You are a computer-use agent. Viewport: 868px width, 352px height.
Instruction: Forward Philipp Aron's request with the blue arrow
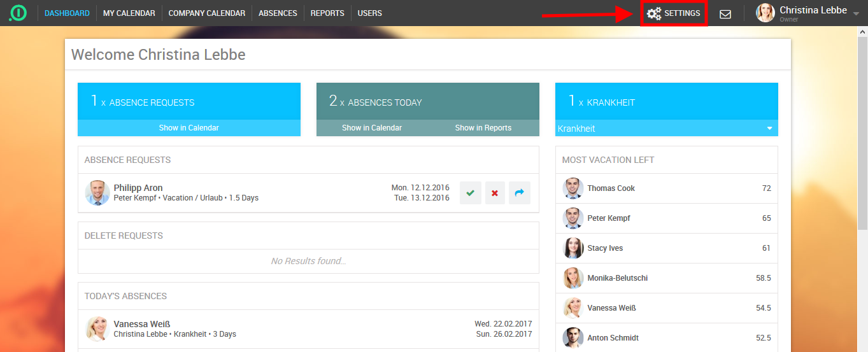click(x=519, y=193)
